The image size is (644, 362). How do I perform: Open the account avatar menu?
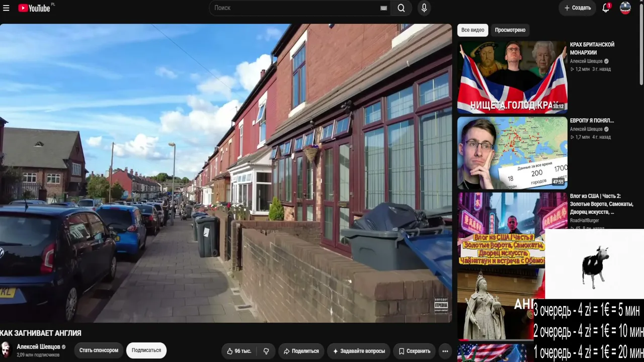tap(625, 8)
